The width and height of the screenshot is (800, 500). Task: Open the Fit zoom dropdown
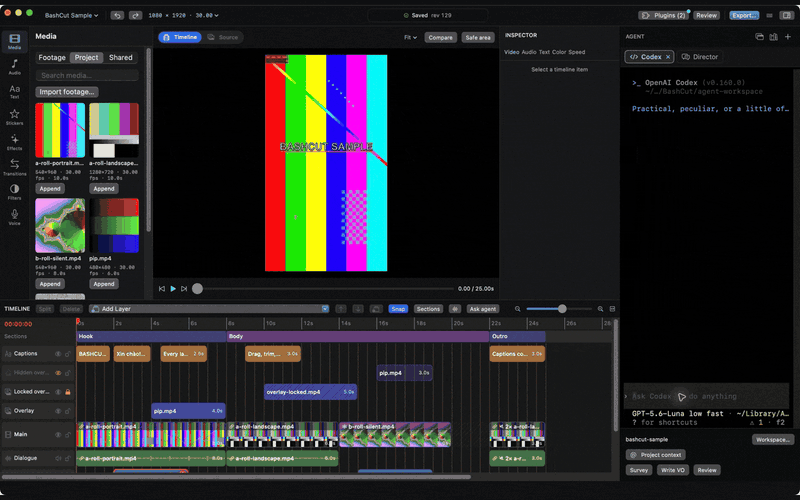tap(410, 37)
